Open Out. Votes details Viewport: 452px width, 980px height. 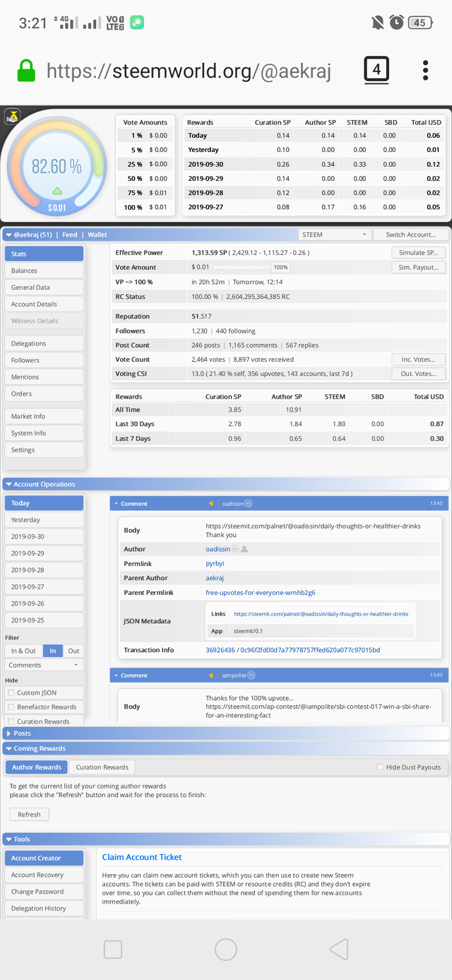(x=419, y=374)
